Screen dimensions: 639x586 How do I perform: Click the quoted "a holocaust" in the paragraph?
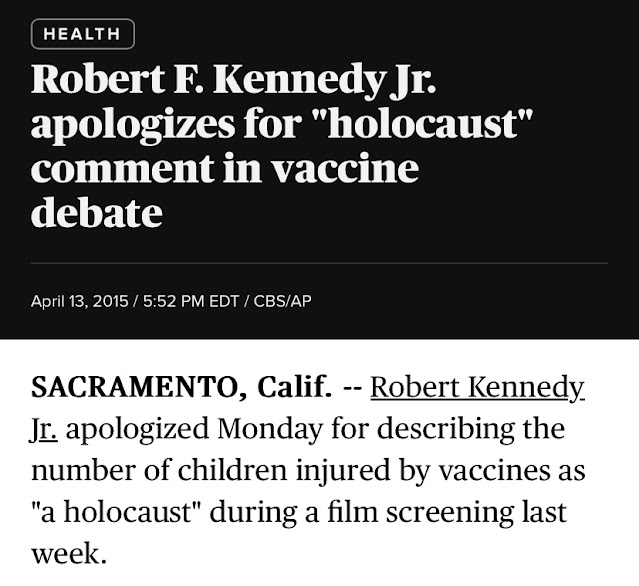[117, 512]
